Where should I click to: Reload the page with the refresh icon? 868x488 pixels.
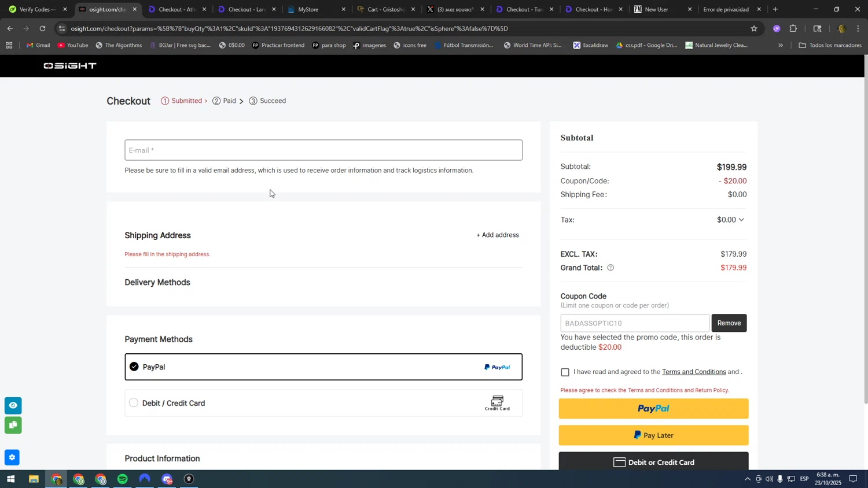pyautogui.click(x=42, y=28)
